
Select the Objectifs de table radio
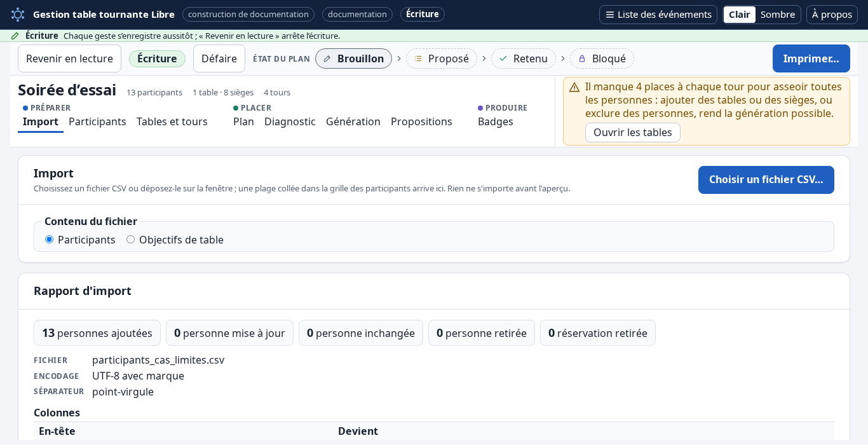130,240
